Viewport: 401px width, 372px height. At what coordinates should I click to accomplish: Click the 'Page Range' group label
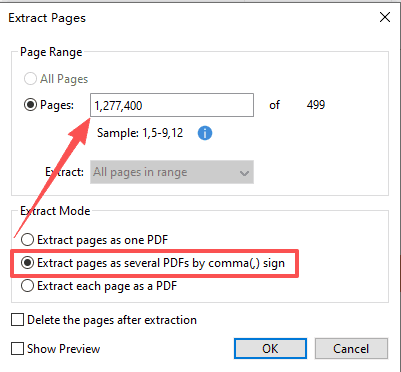point(51,52)
